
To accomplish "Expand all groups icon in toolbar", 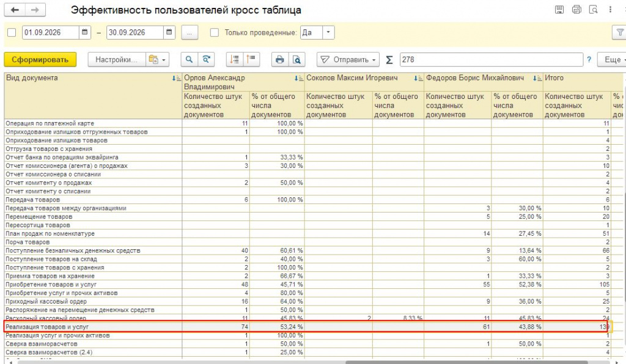I will tap(235, 59).
